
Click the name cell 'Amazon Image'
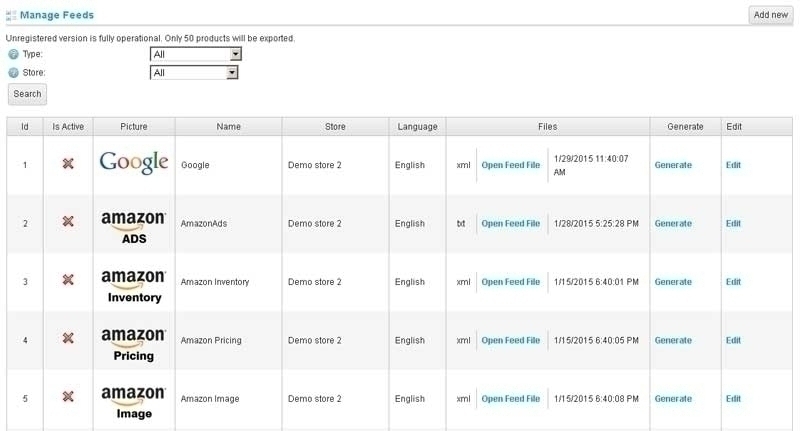(x=210, y=399)
